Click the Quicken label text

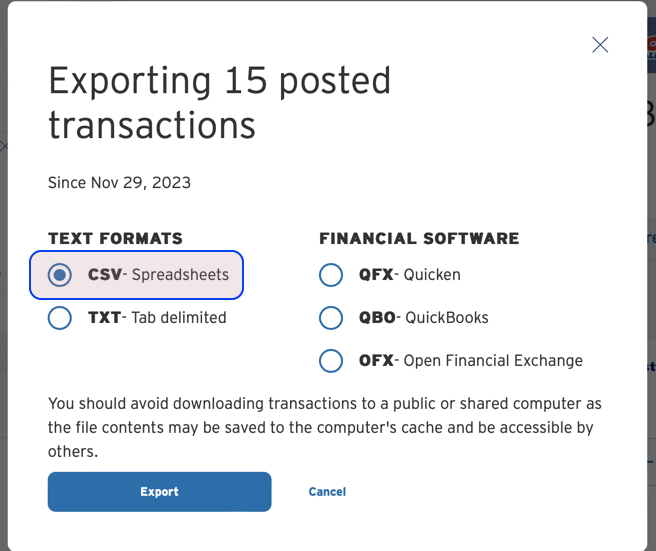(x=435, y=274)
